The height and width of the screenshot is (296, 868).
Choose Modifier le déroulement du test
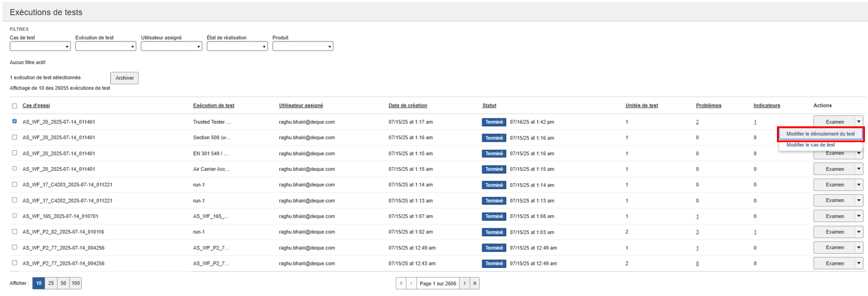[820, 134]
